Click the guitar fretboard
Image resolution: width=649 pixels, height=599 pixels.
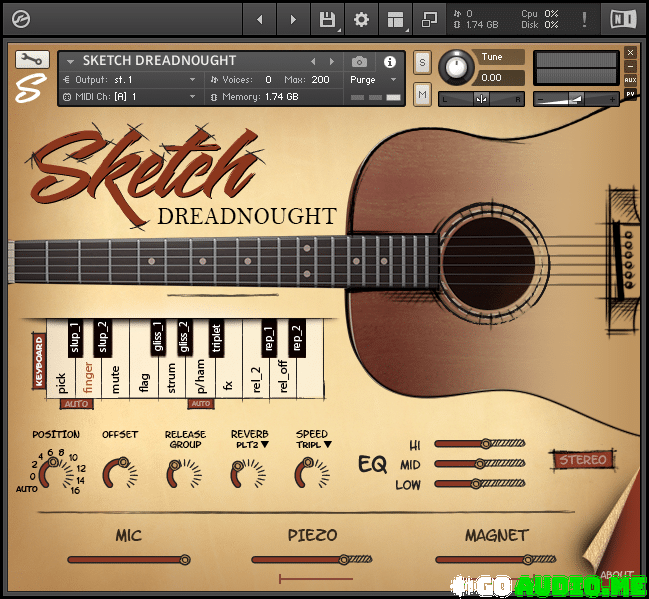[x=224, y=262]
